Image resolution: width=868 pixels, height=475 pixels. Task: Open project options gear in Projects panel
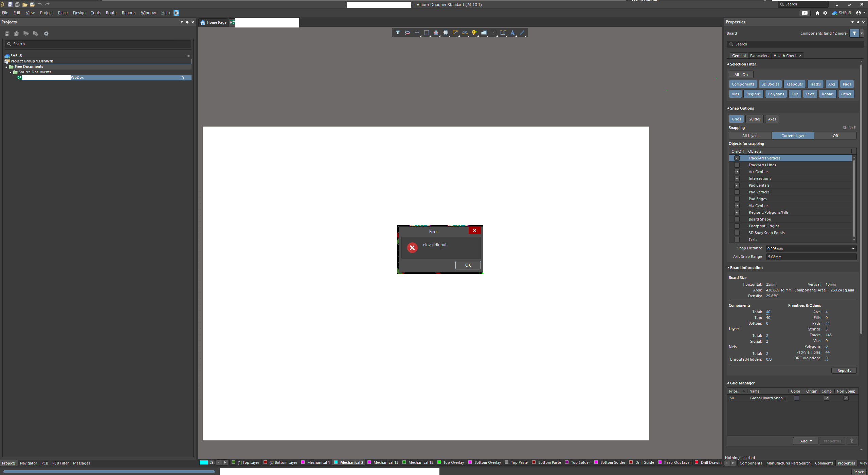(46, 34)
